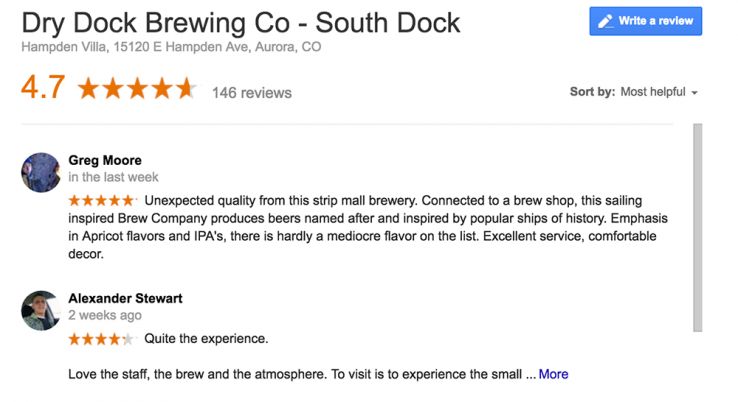
Task: Click the "in the last week" timestamp
Action: coord(113,177)
